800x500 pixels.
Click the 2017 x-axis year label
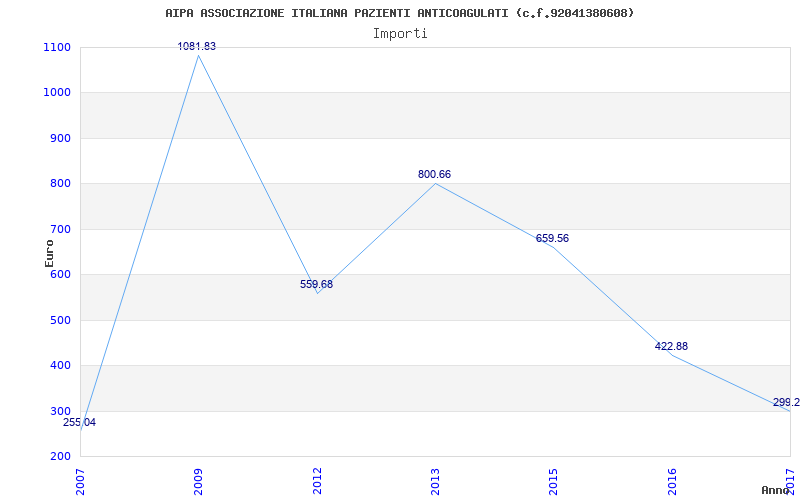click(790, 481)
